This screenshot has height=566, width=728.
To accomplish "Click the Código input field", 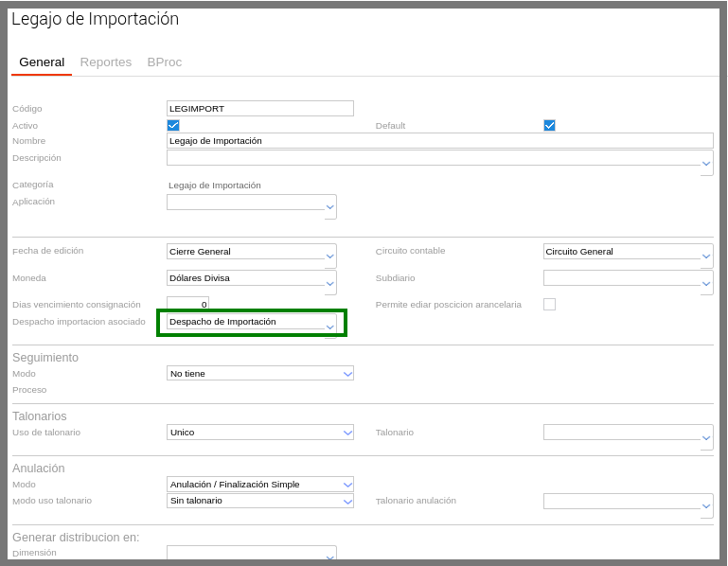I will point(259,109).
